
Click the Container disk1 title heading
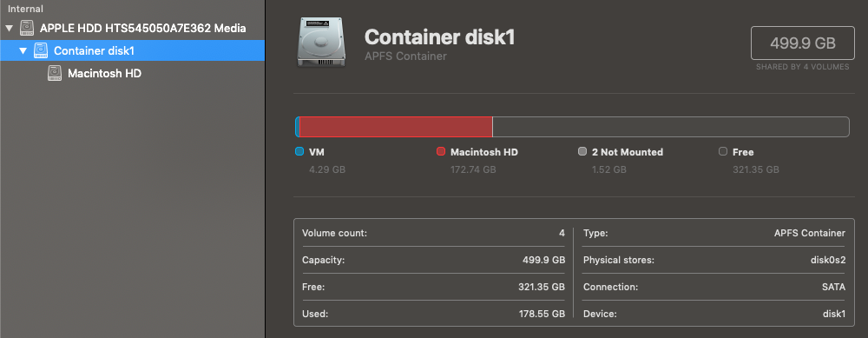pos(439,37)
